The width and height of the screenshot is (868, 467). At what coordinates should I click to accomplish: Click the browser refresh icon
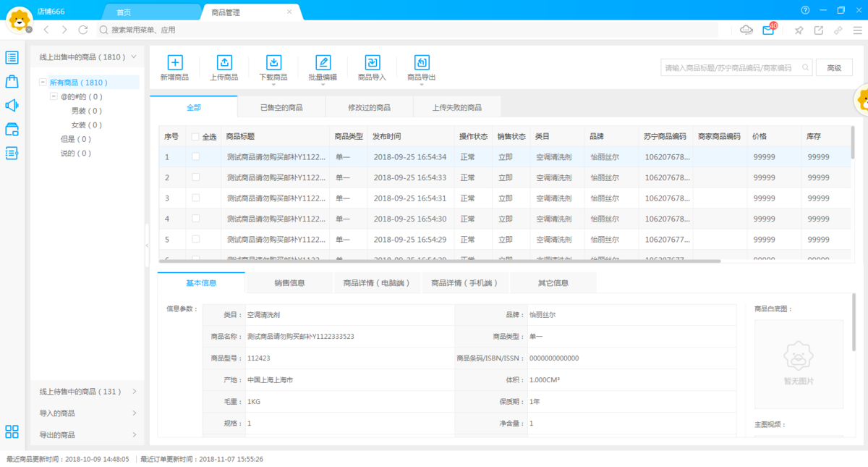(83, 30)
